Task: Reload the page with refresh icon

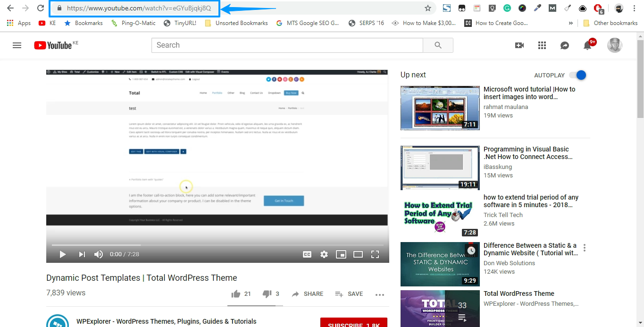Action: coord(41,8)
